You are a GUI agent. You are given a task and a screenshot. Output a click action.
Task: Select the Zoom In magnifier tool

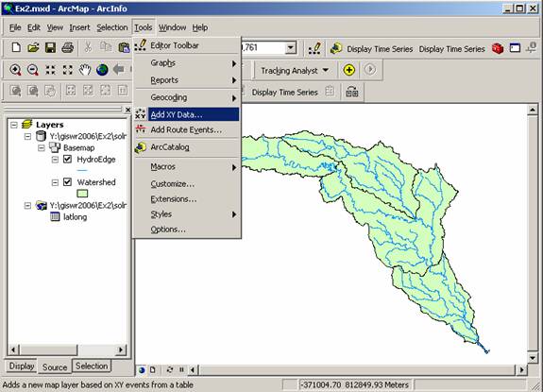tap(16, 70)
